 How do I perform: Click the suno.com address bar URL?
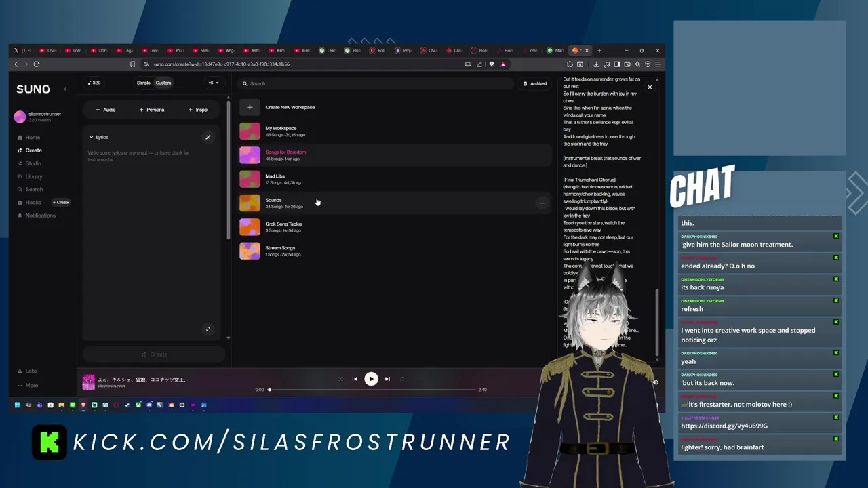tap(222, 64)
